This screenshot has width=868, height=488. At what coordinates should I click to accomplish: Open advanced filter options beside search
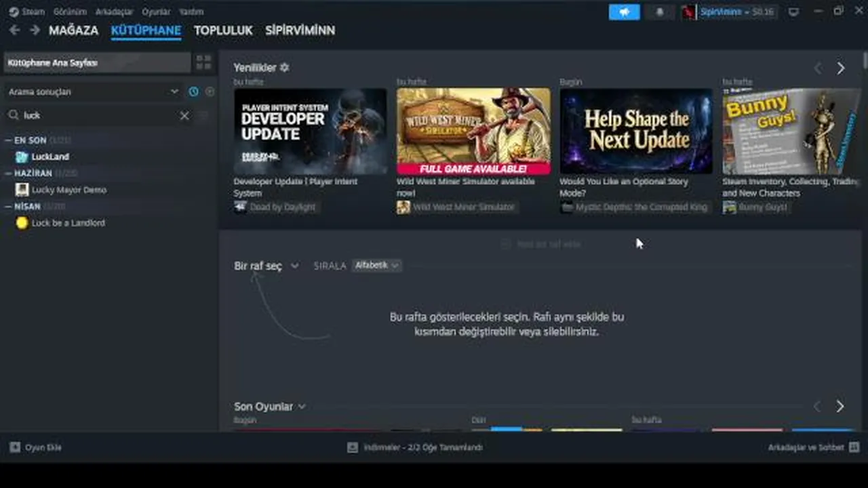pyautogui.click(x=203, y=115)
